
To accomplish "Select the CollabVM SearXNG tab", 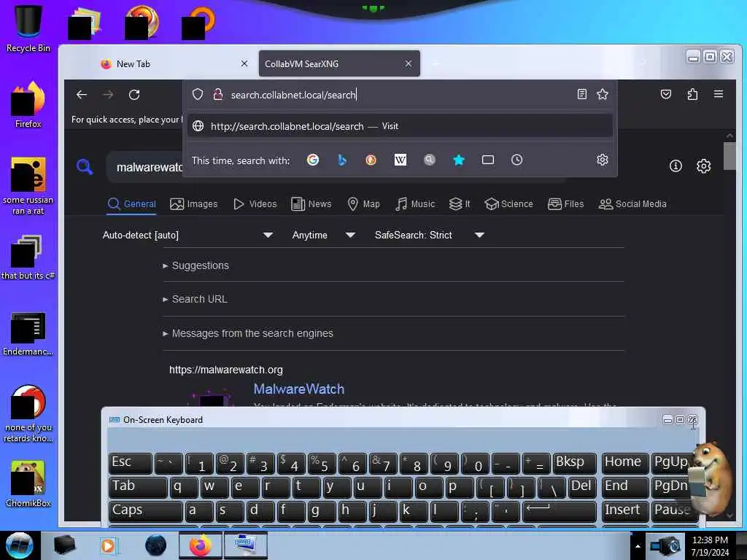I will point(339,64).
